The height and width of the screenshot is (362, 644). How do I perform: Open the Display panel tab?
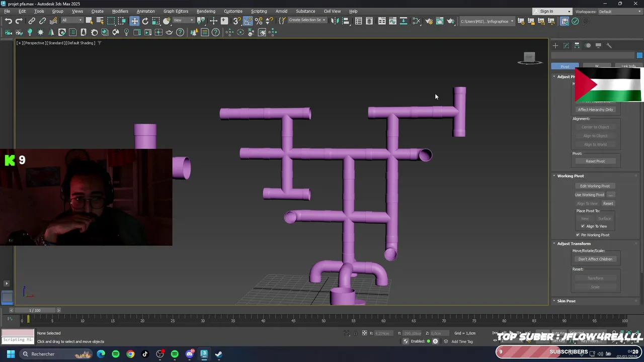click(598, 45)
